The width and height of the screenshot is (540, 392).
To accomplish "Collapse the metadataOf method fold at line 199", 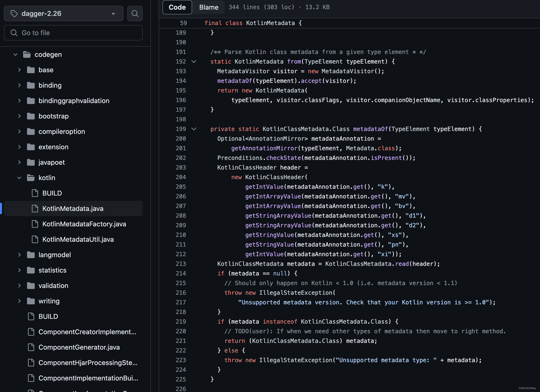I will 194,129.
